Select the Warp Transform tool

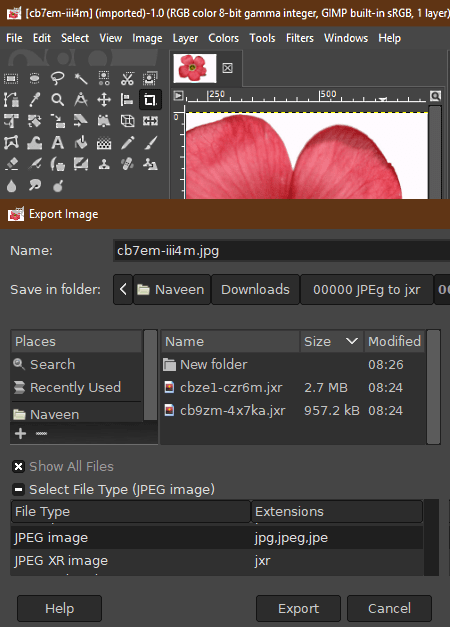click(34, 143)
